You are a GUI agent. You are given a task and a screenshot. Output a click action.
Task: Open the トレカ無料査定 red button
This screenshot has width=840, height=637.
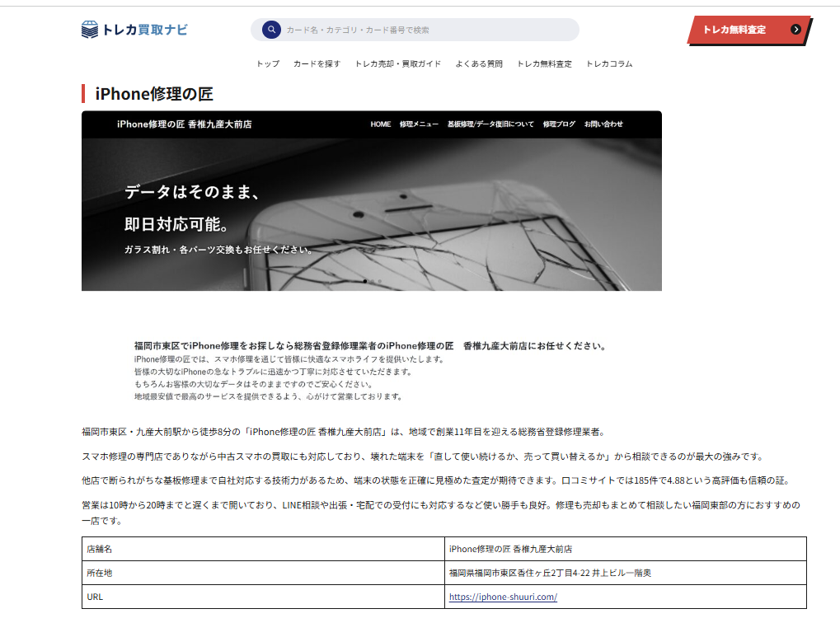(x=749, y=30)
